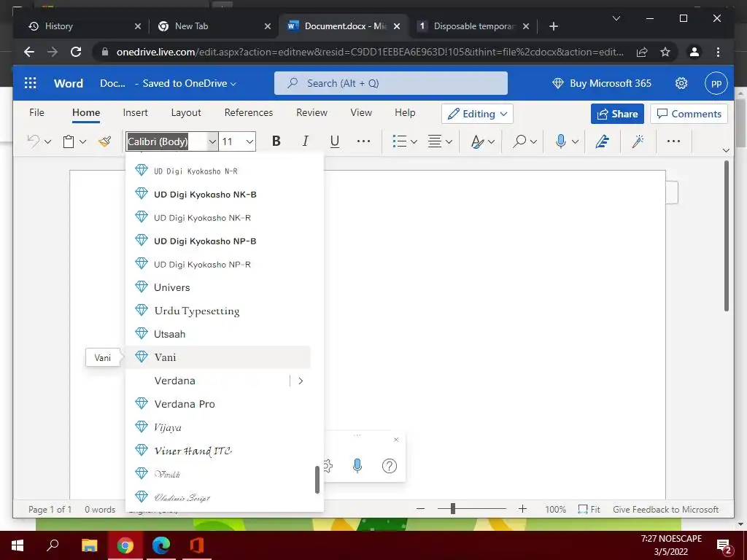
Task: Switch to the References tab
Action: pos(249,113)
